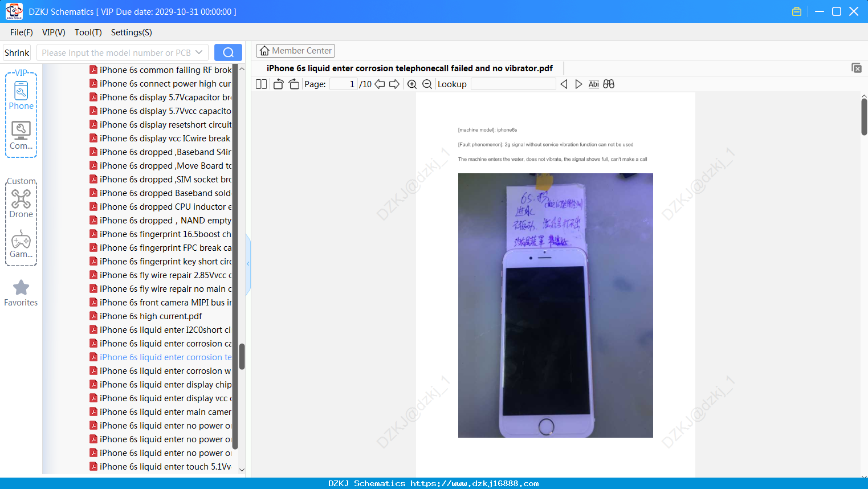Open iPhone 6s liquid enter I2C0short file
The height and width of the screenshot is (489, 868).
[x=161, y=330]
